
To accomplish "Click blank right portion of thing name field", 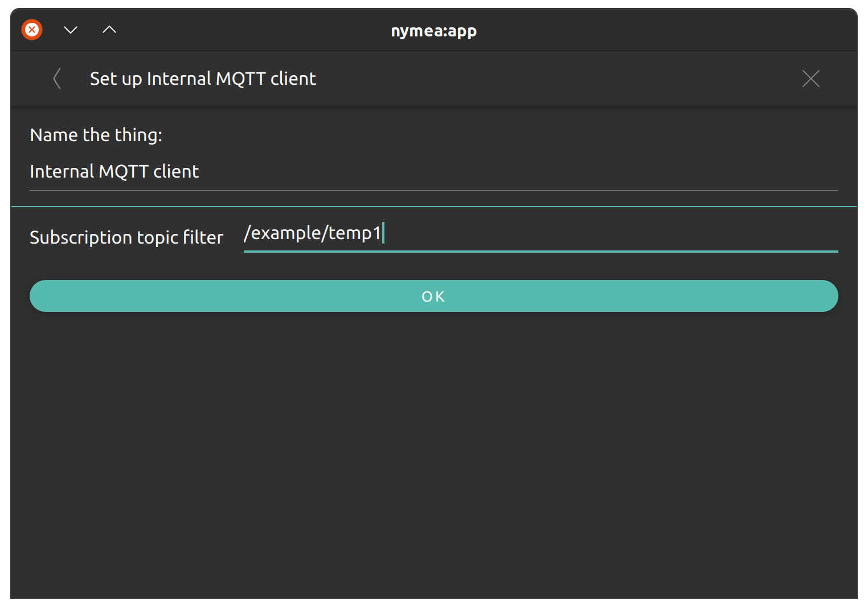I will [x=518, y=172].
